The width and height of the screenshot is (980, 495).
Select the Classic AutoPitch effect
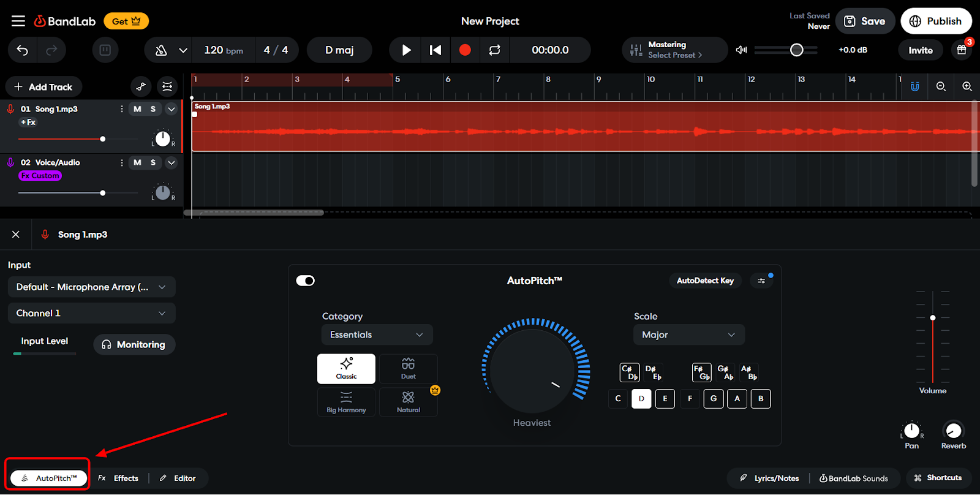(x=346, y=369)
